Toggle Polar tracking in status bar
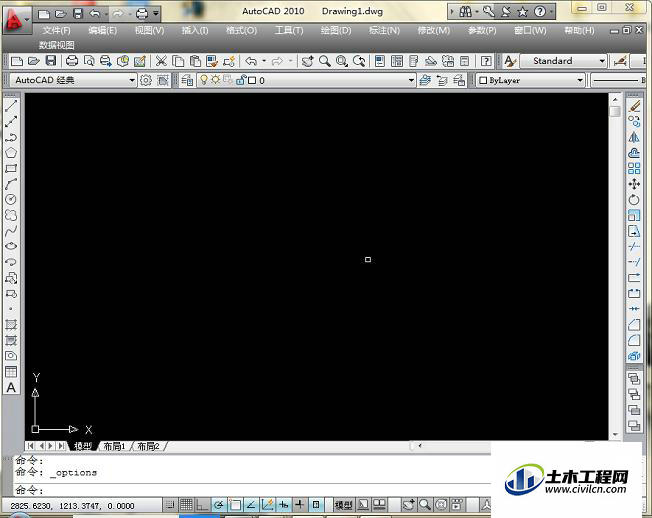 [x=219, y=505]
